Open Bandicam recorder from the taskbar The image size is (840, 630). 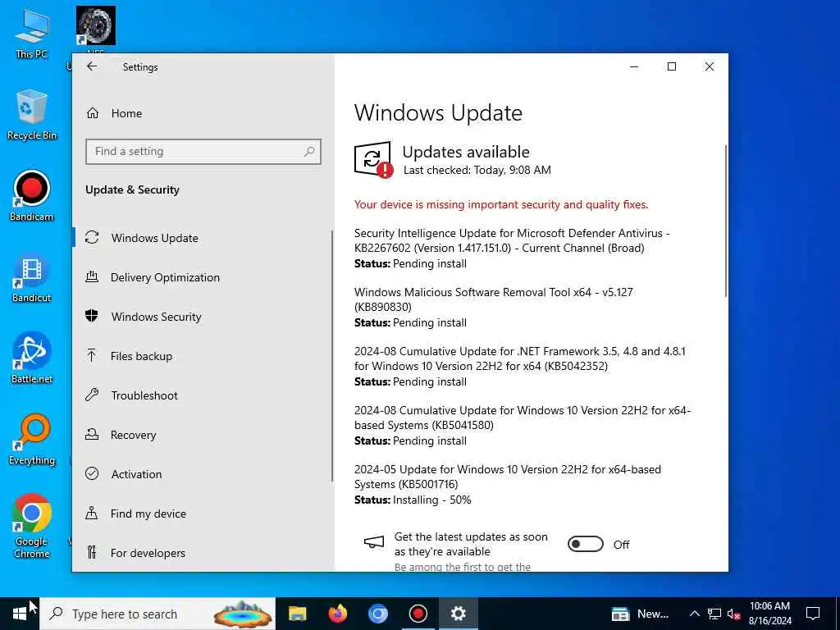[418, 614]
